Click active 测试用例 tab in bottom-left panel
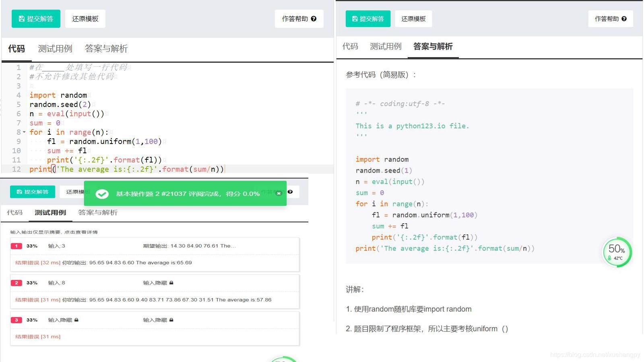This screenshot has width=644, height=362. point(50,212)
